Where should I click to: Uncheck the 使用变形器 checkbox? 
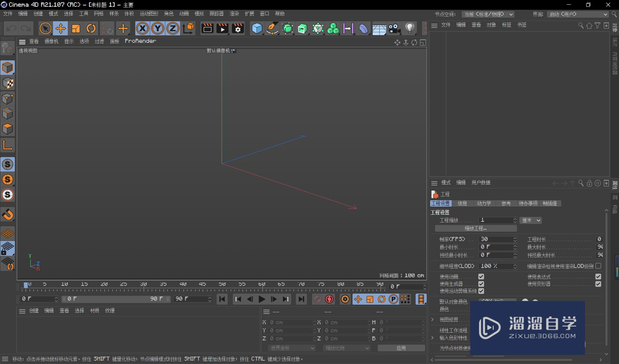(x=598, y=284)
